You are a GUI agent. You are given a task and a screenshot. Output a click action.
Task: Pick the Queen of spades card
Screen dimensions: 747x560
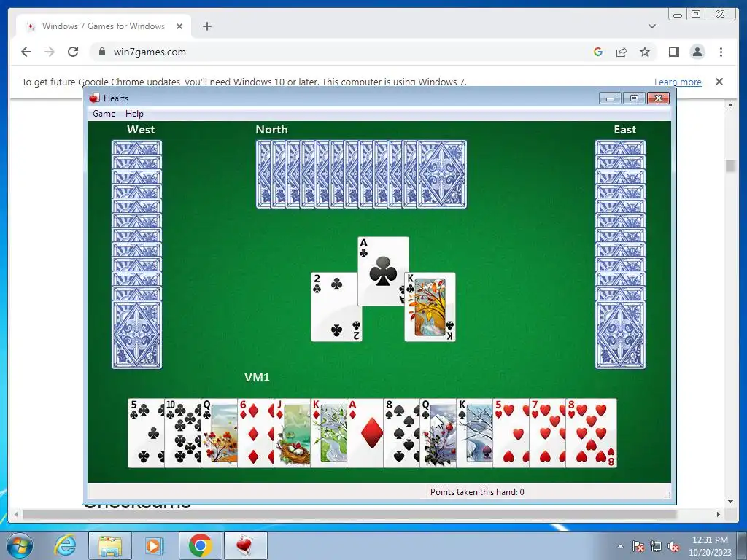point(438,433)
